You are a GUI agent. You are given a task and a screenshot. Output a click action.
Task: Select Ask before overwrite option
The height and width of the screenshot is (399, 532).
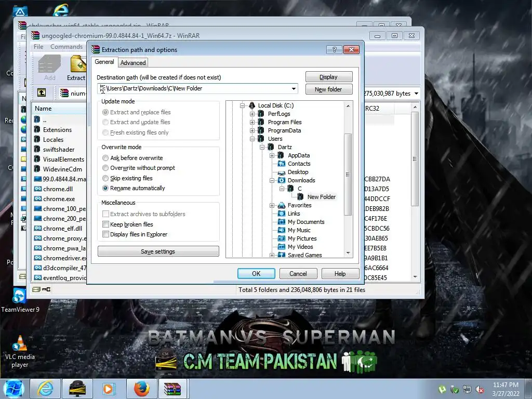pos(105,158)
